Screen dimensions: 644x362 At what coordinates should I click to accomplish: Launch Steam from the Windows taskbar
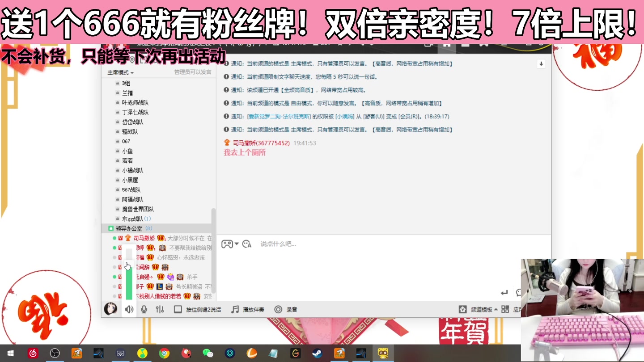click(x=318, y=353)
